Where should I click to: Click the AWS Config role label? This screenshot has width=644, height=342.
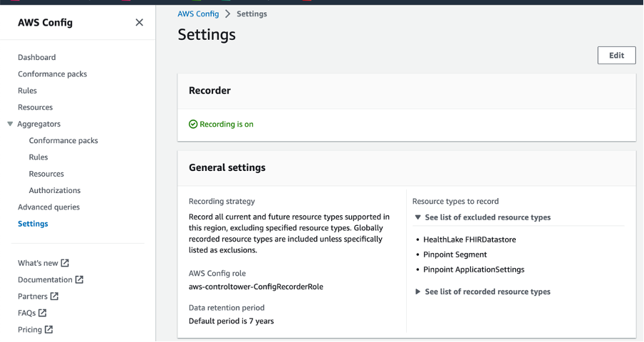click(217, 274)
